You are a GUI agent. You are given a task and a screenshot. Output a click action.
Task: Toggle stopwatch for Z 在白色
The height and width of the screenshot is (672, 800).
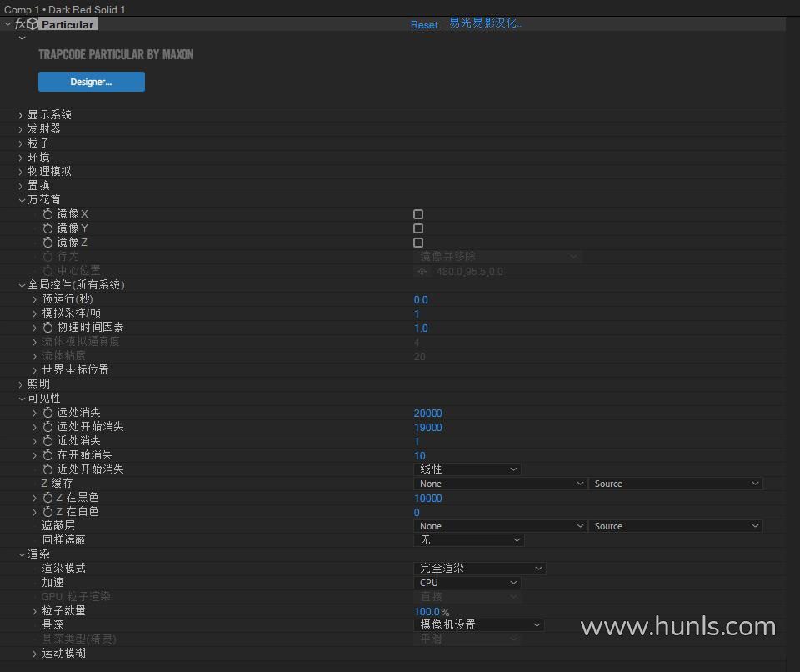click(47, 512)
